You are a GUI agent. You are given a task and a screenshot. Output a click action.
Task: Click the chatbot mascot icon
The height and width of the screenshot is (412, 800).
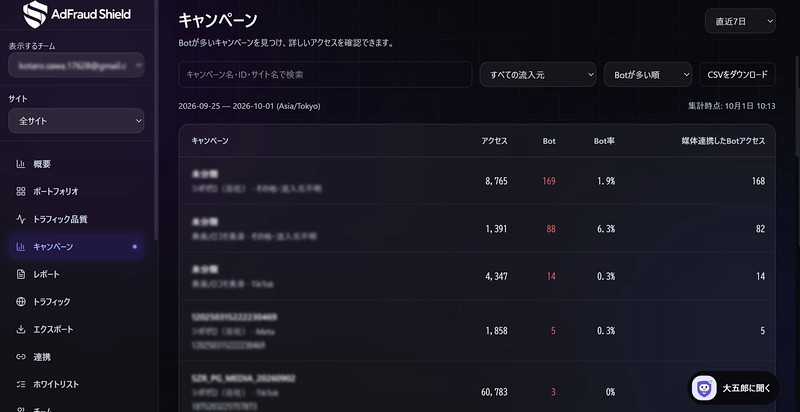704,388
